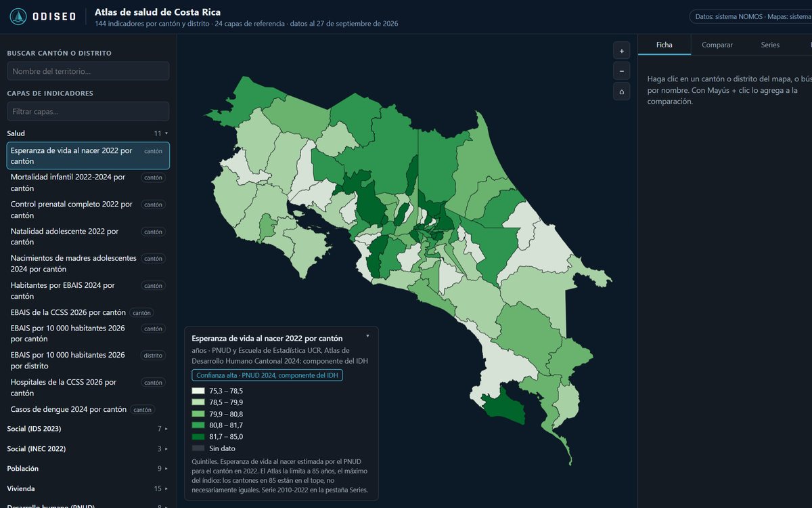Viewport: 812px width, 508px height.
Task: Click the distrito tag on EBAIS layer
Action: (153, 356)
